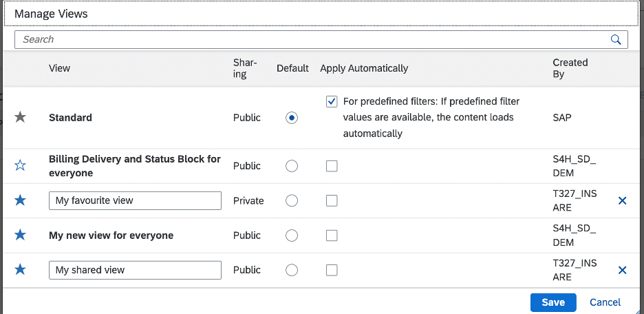The height and width of the screenshot is (314, 644).
Task: Toggle favorite star for Standard view
Action: pyautogui.click(x=20, y=118)
